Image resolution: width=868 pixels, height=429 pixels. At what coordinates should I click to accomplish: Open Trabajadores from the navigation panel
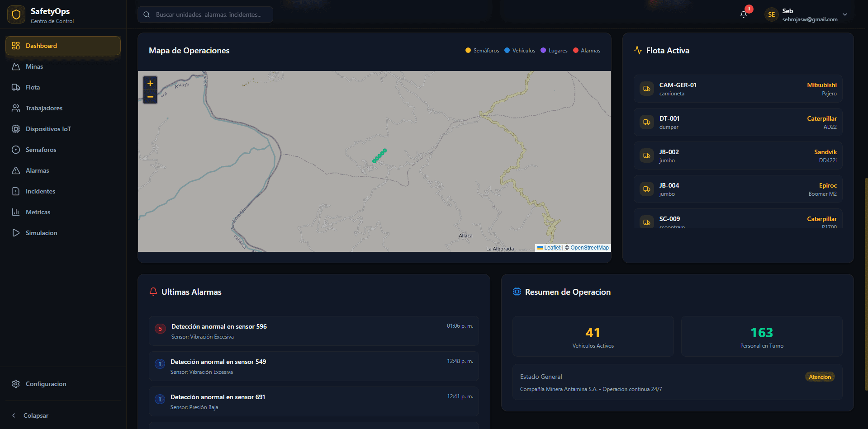coord(44,108)
